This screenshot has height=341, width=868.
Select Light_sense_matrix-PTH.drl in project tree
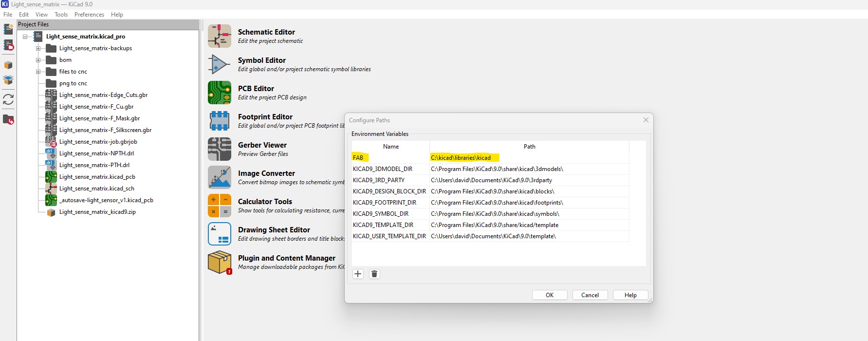point(94,165)
